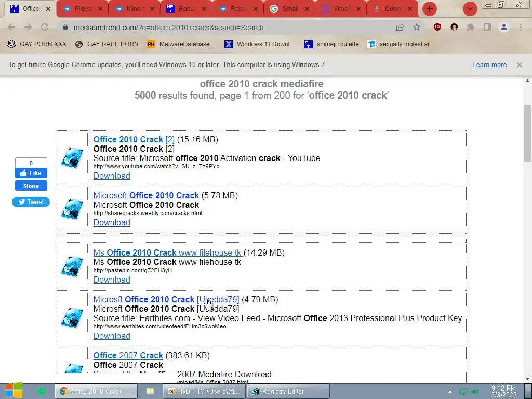Screen dimensions: 532x399
Task: Reload the current page
Action: (45, 28)
